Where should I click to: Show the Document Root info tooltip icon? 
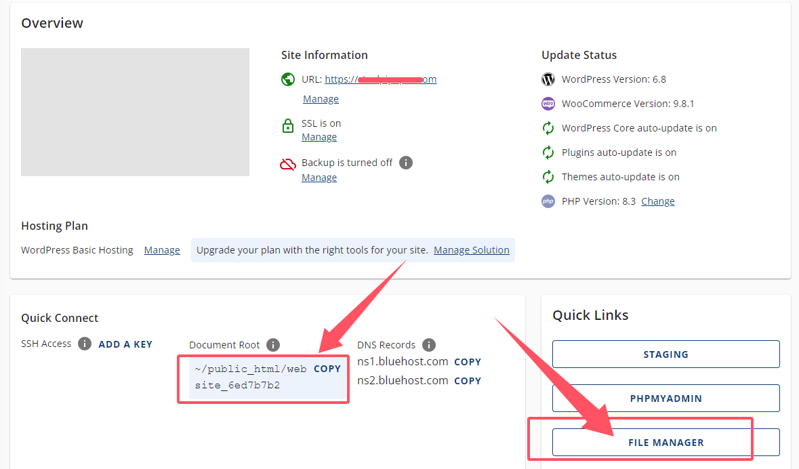[273, 345]
